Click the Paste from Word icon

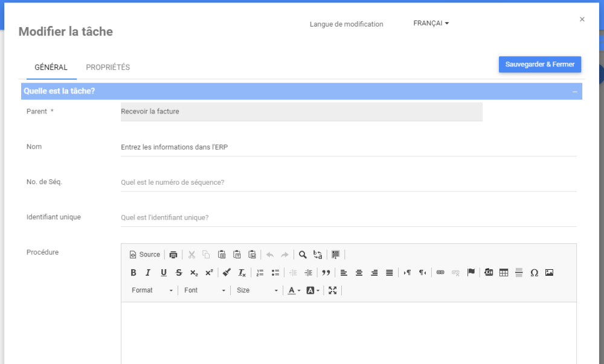coord(252,254)
